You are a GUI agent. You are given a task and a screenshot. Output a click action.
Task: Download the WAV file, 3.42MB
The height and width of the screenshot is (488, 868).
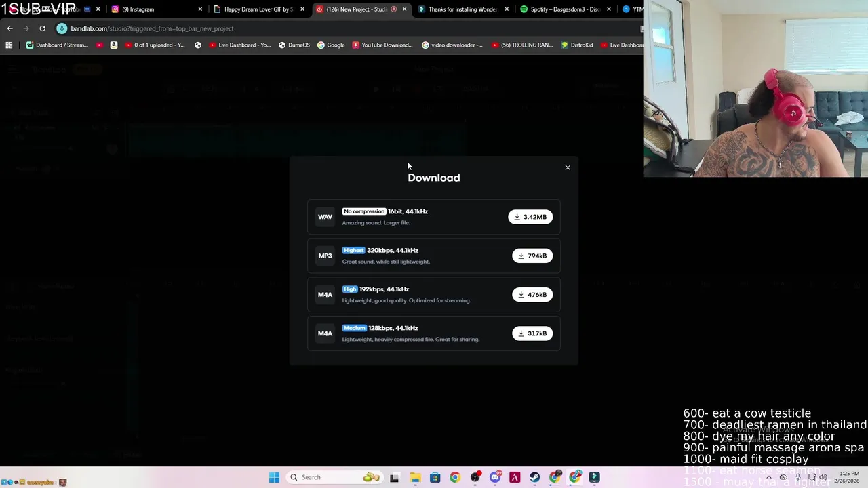pos(530,217)
